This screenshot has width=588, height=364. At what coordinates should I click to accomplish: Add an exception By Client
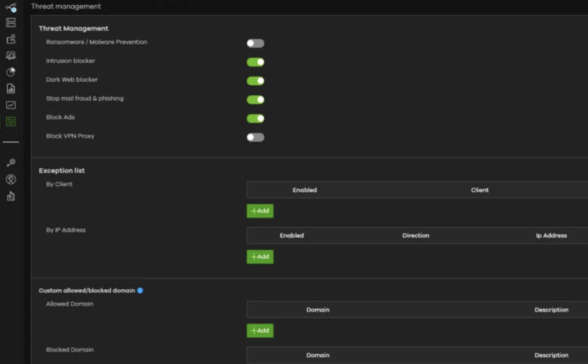[260, 211]
